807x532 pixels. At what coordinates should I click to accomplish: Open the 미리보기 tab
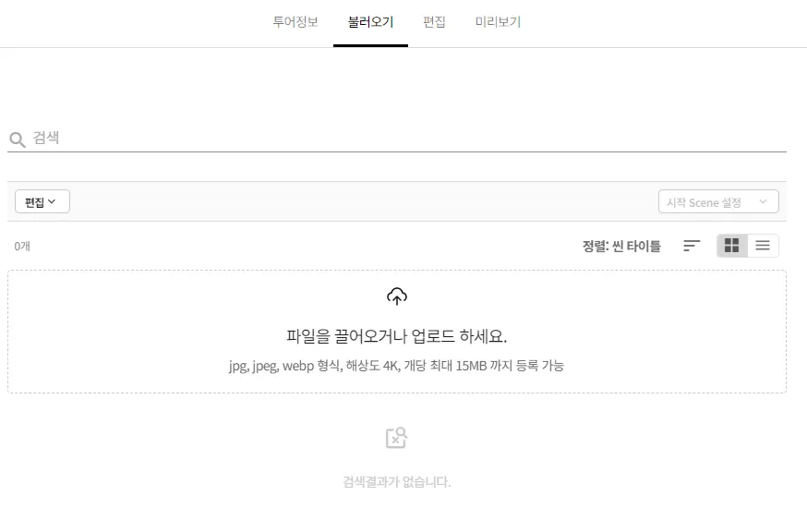coord(499,22)
